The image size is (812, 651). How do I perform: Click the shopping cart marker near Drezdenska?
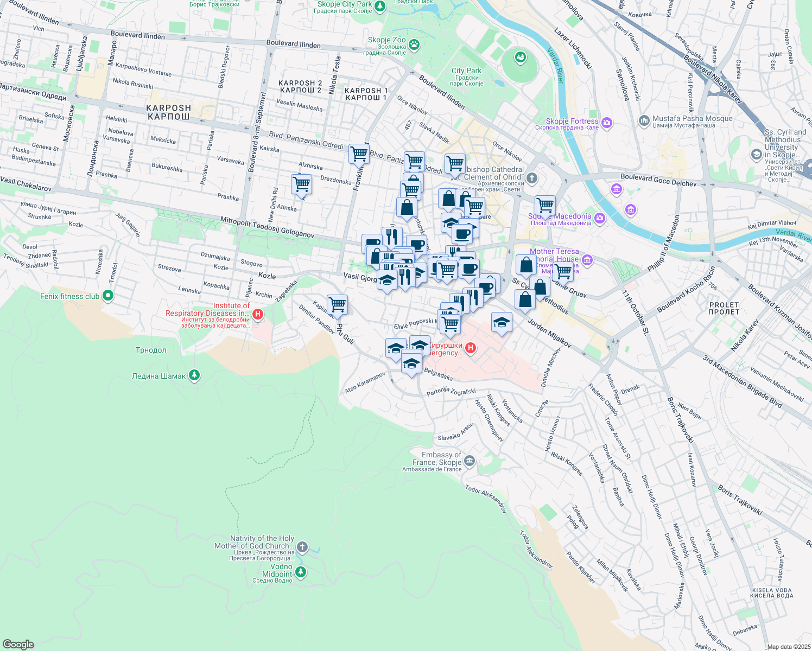point(301,184)
